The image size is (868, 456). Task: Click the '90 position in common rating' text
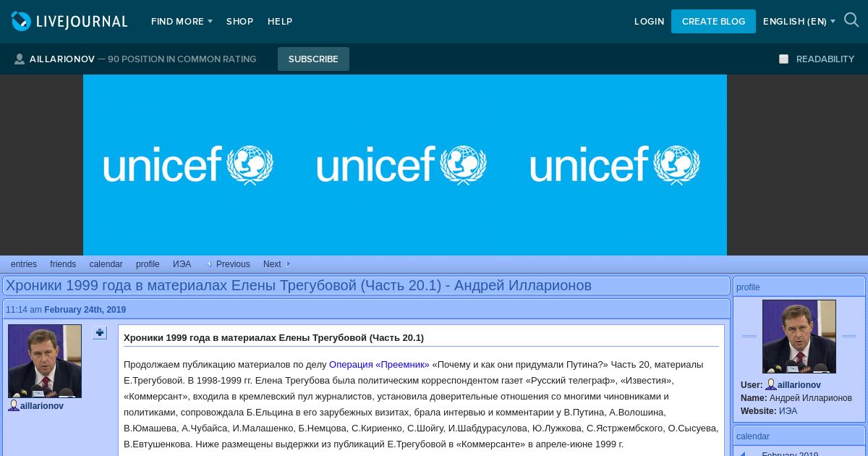coord(182,59)
